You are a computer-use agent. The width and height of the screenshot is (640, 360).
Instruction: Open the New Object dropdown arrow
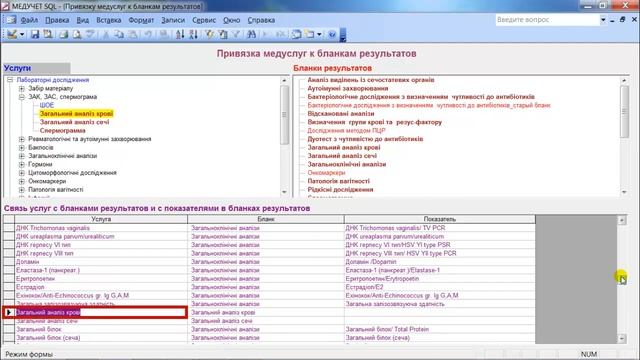tap(319, 35)
